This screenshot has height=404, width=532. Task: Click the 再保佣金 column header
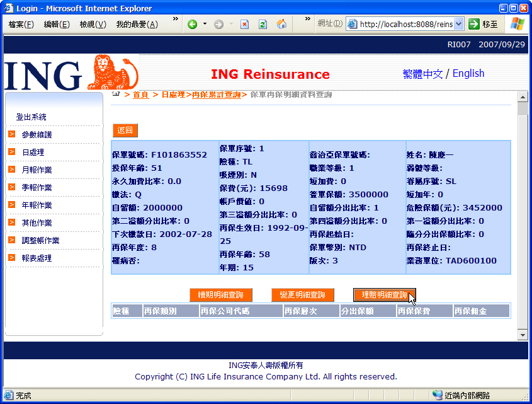pyautogui.click(x=482, y=311)
